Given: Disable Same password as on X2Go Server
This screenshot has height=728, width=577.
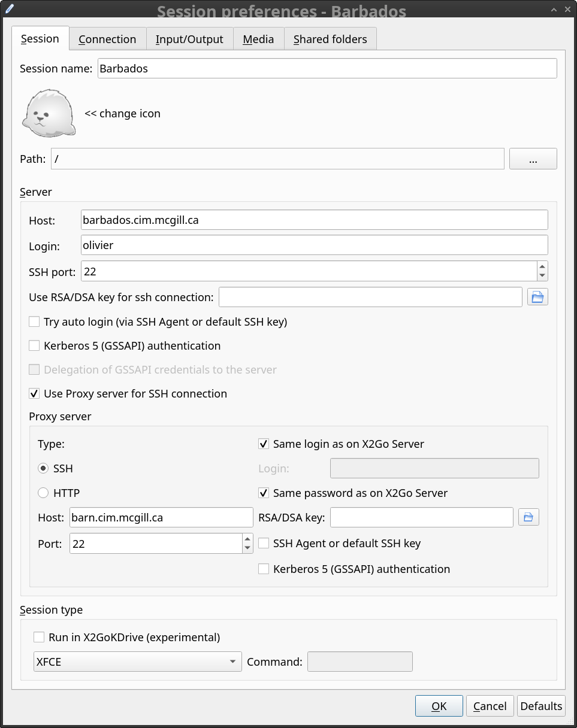Looking at the screenshot, I should (264, 493).
